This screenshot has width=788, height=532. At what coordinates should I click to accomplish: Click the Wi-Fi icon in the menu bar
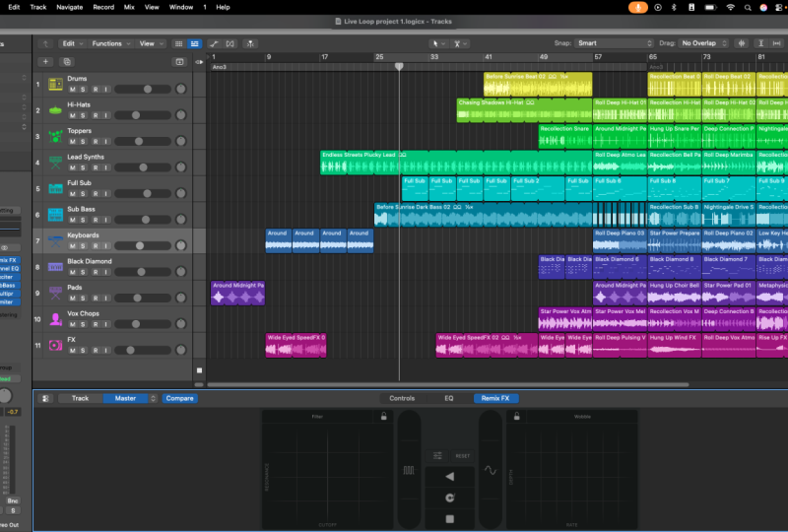tap(730, 8)
